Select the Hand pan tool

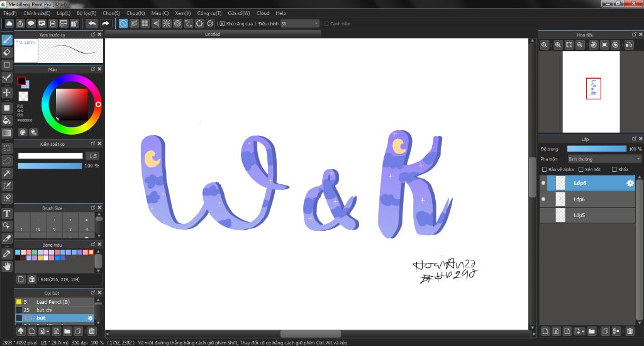coord(6,267)
